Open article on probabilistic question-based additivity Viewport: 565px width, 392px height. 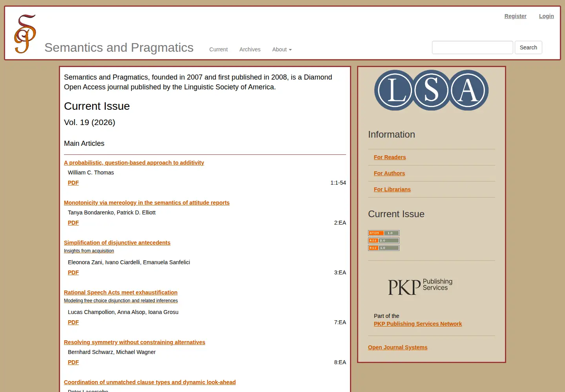(134, 163)
